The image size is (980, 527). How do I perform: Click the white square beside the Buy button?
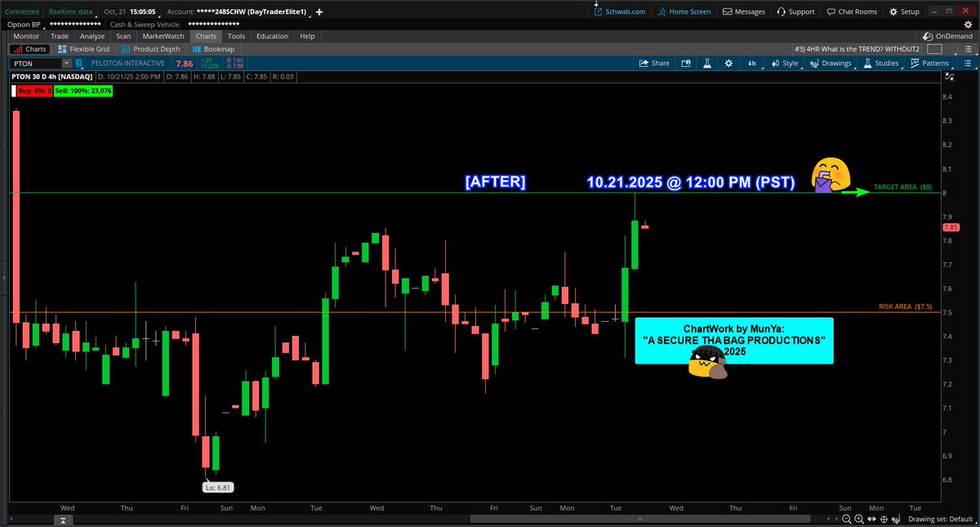pyautogui.click(x=13, y=91)
